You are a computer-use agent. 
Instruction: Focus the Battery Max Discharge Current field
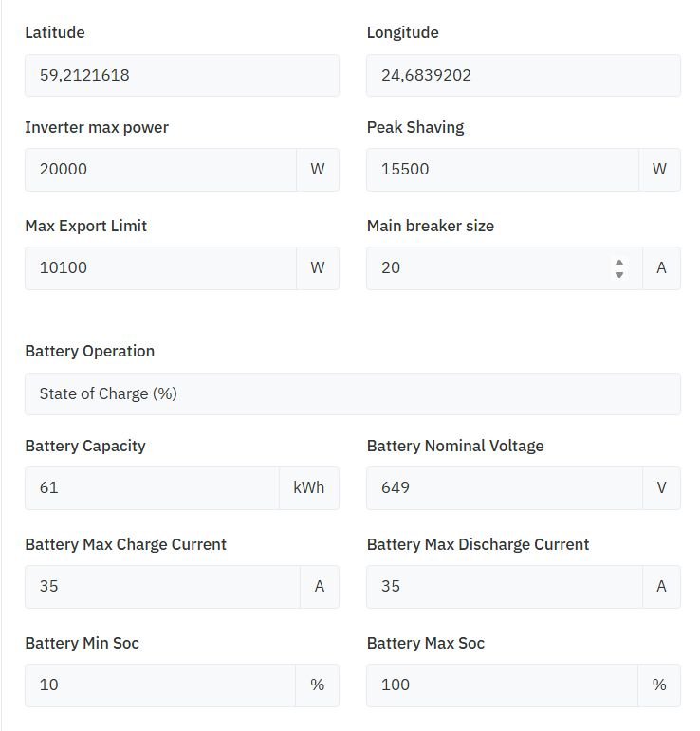[x=505, y=587]
